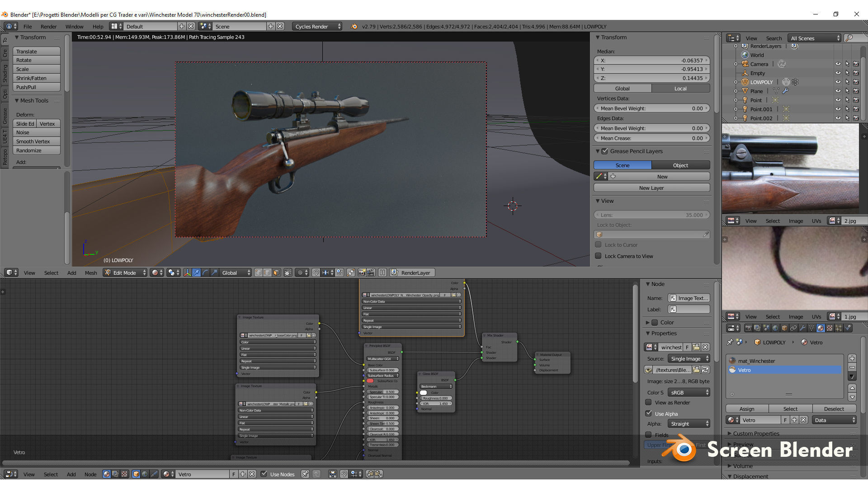This screenshot has height=488, width=868.
Task: Click the Translate button
Action: point(37,51)
